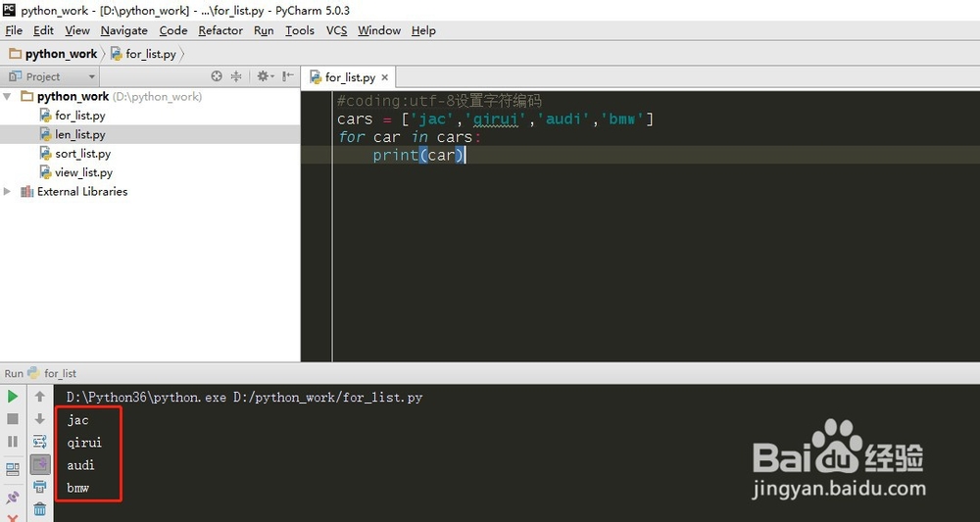Image resolution: width=980 pixels, height=522 pixels.
Task: Open the VCS menu
Action: 337,30
